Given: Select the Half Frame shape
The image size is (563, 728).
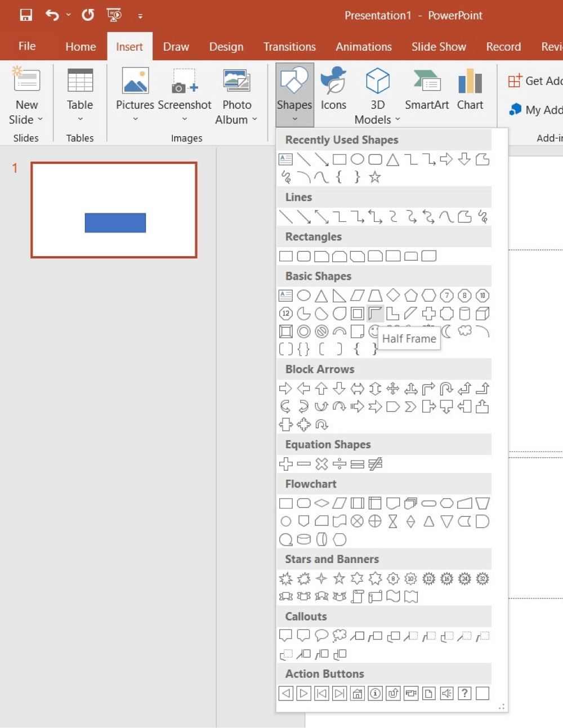Looking at the screenshot, I should tap(375, 314).
